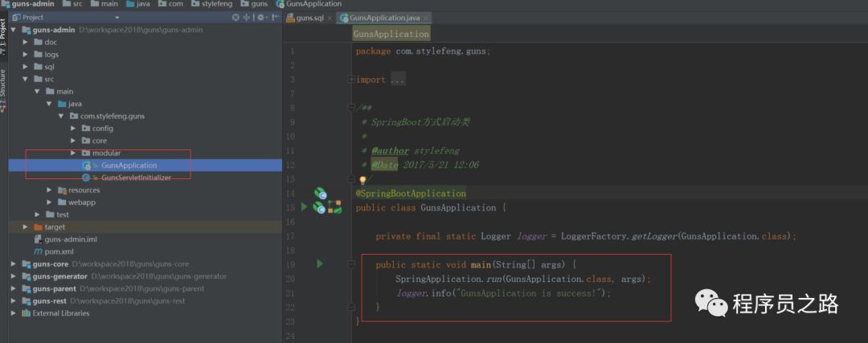Expand the test folder

(37, 214)
